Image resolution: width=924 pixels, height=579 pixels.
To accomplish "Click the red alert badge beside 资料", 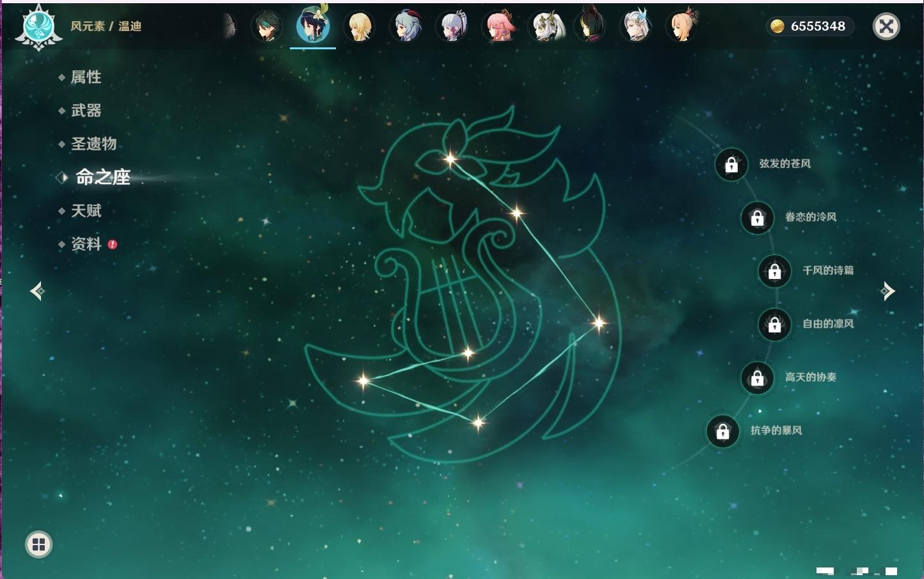I will point(113,244).
